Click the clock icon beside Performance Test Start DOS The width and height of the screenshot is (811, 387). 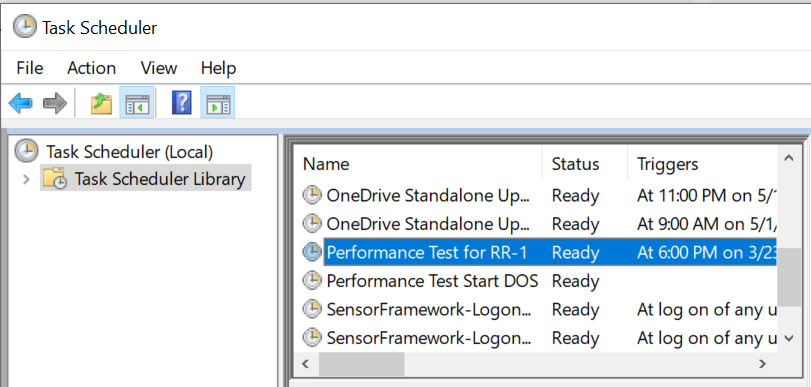pyautogui.click(x=312, y=280)
